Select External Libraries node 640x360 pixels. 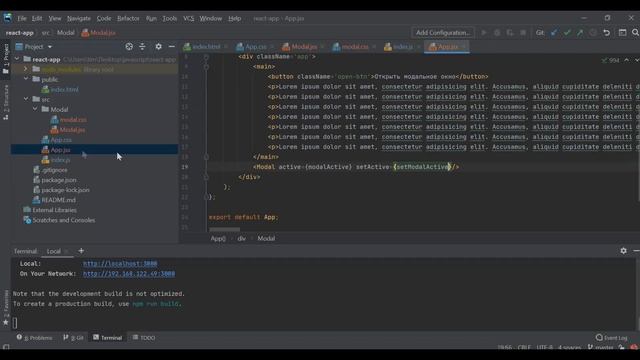click(x=54, y=210)
